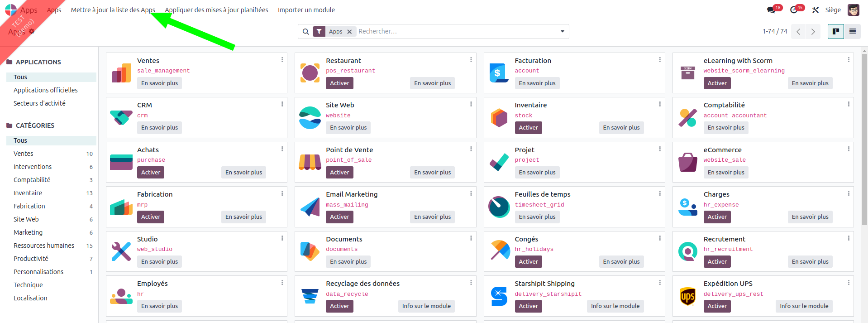Open the activities clock icon

(794, 10)
